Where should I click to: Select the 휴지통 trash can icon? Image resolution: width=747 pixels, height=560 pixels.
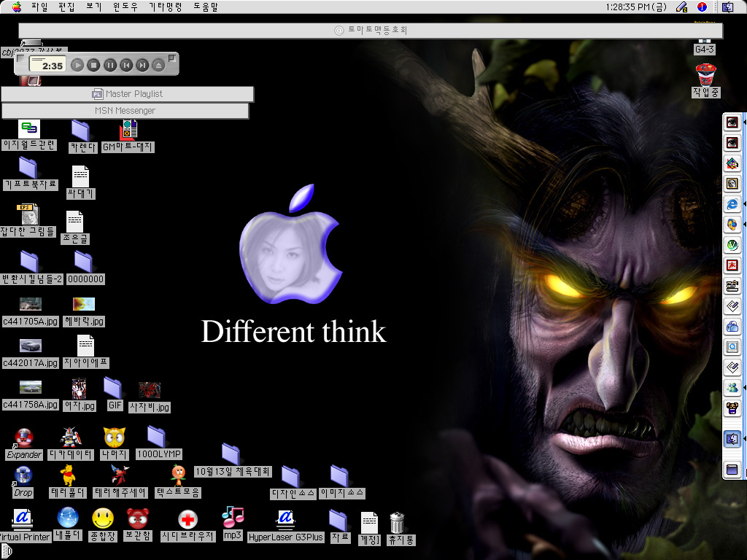[397, 522]
